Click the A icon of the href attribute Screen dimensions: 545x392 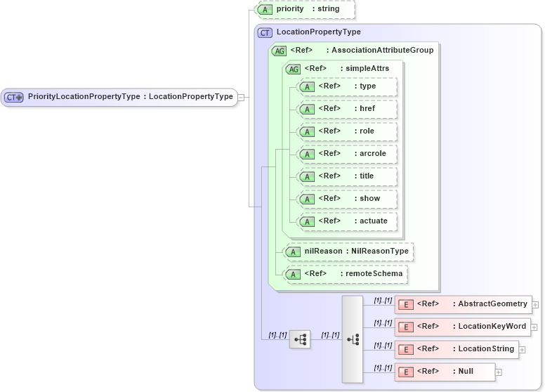coord(307,110)
